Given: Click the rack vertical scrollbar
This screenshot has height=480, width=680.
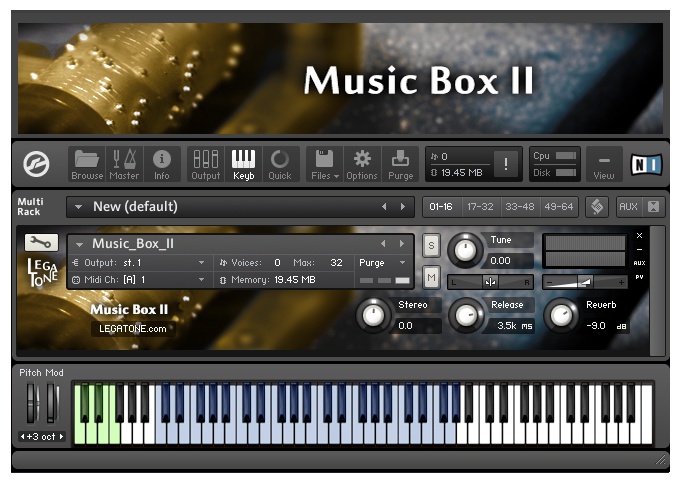Looking at the screenshot, I should 657,291.
